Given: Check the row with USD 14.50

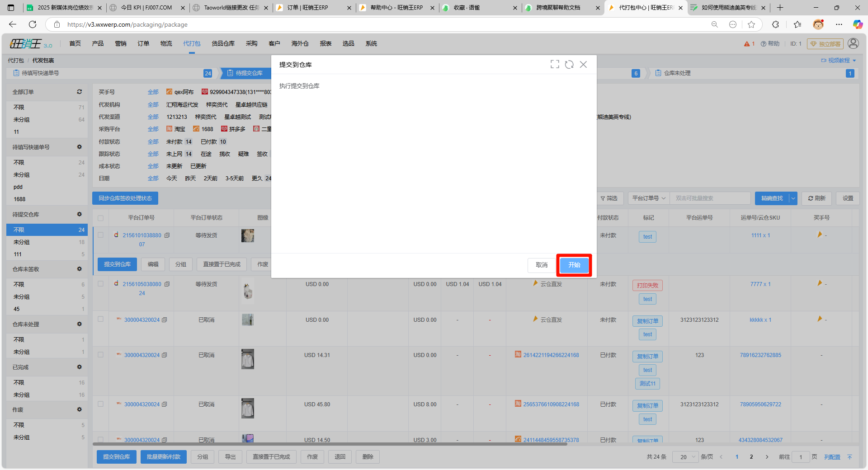Looking at the screenshot, I should click(x=100, y=439).
